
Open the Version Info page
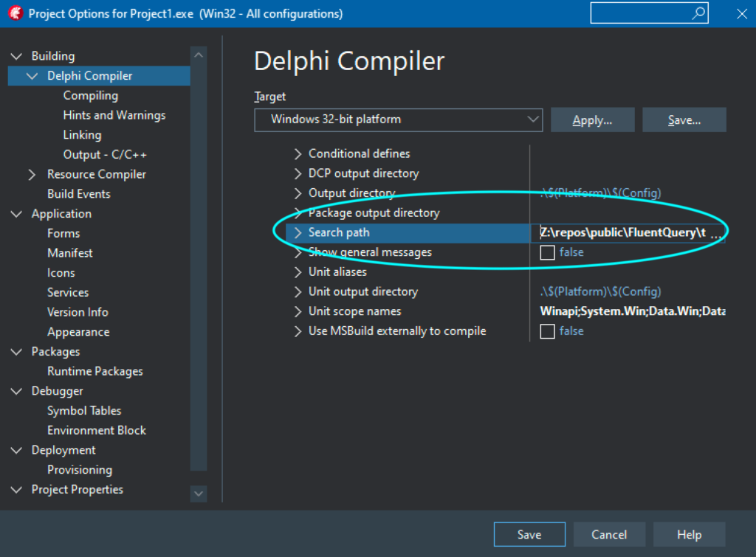[x=78, y=312]
